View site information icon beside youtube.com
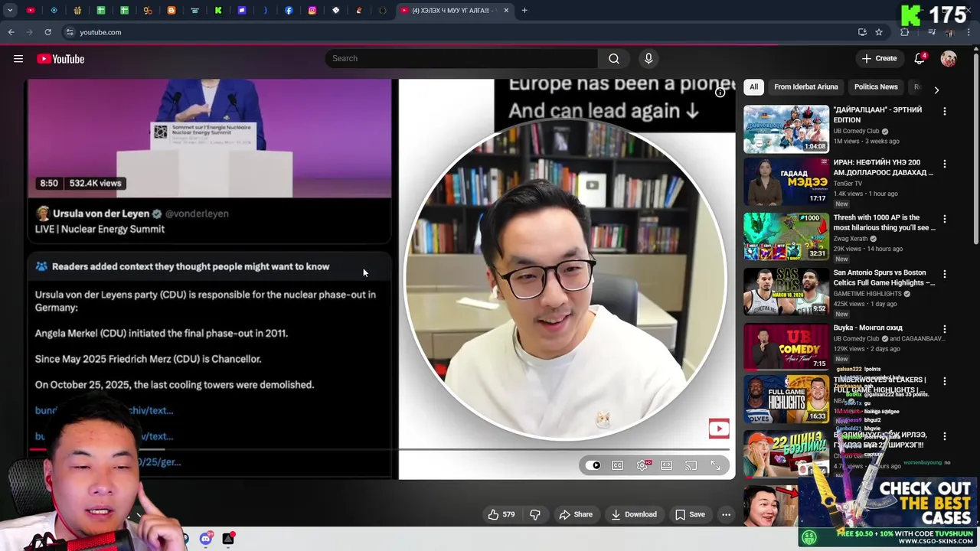This screenshot has width=980, height=551. 70,32
